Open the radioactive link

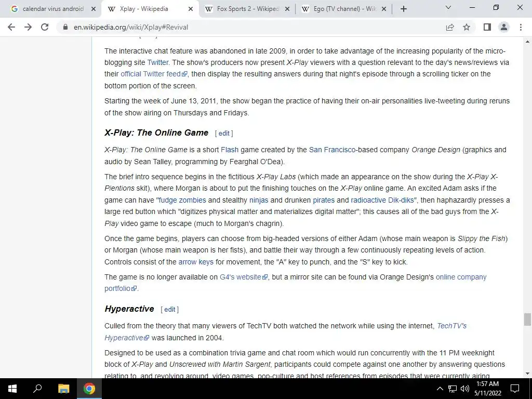pyautogui.click(x=368, y=200)
